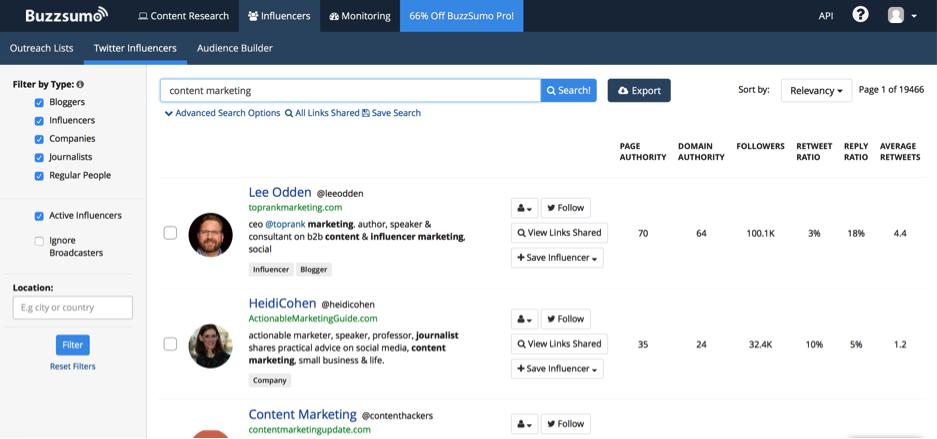Viewport: 937px width, 439px height.
Task: Expand Advanced Search Options
Action: coord(222,114)
